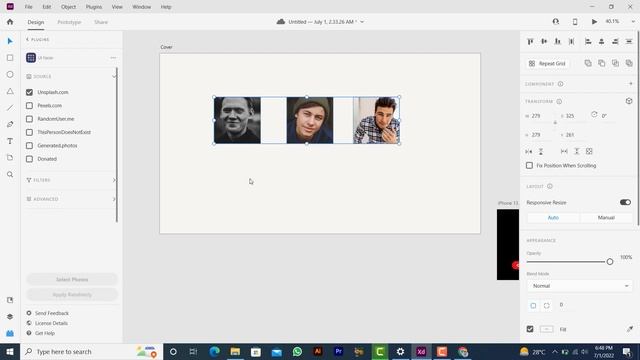Select the Select (arrow) tool
Viewport: 640px width, 360px height.
tap(10, 41)
